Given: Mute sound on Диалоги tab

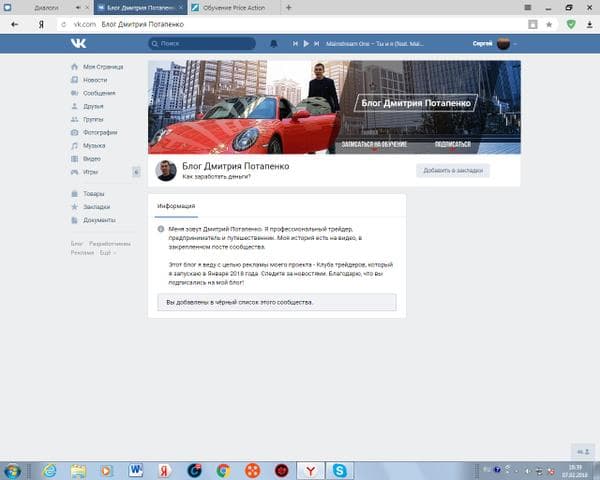Looking at the screenshot, I should [x=78, y=8].
